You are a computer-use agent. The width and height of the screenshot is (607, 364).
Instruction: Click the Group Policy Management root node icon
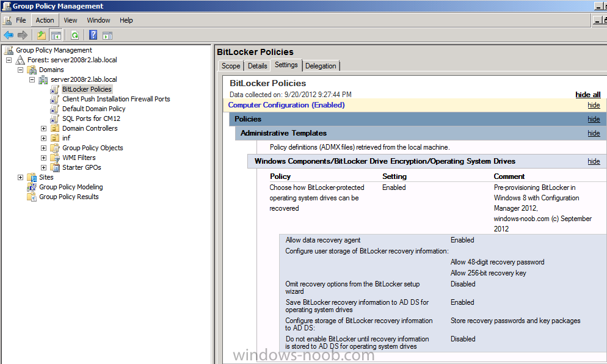9,50
